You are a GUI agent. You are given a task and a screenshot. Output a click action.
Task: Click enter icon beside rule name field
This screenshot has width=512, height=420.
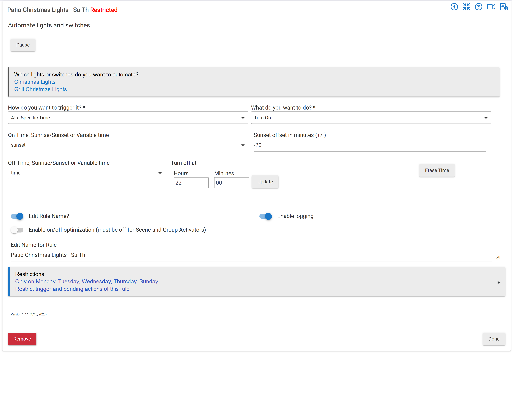pos(498,258)
